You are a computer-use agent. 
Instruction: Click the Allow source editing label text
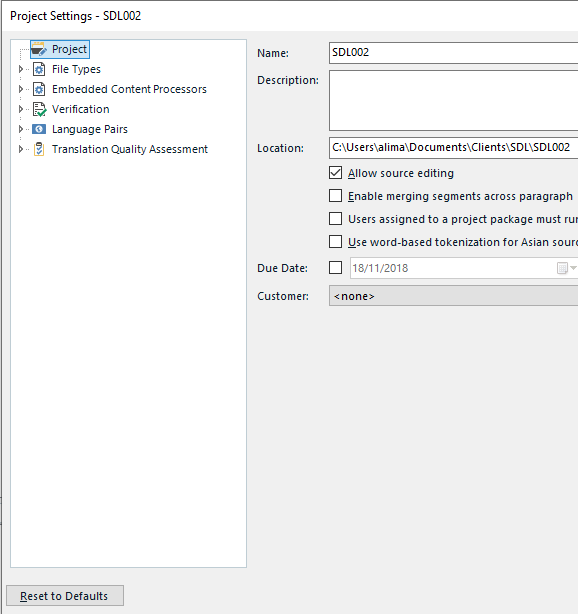(x=401, y=173)
